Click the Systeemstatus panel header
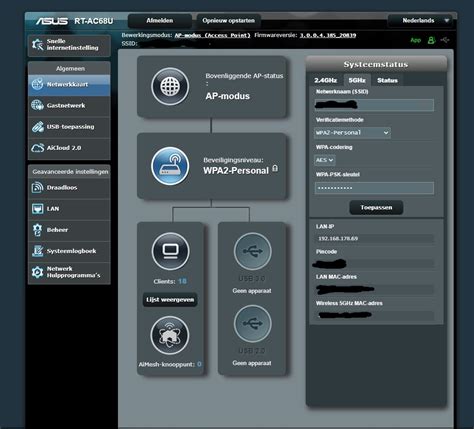Screen dimensions: 474x429 (376, 64)
